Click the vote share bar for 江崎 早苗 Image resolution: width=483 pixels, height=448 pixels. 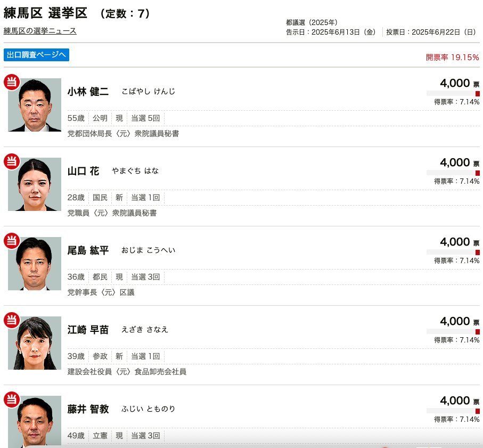point(453,331)
